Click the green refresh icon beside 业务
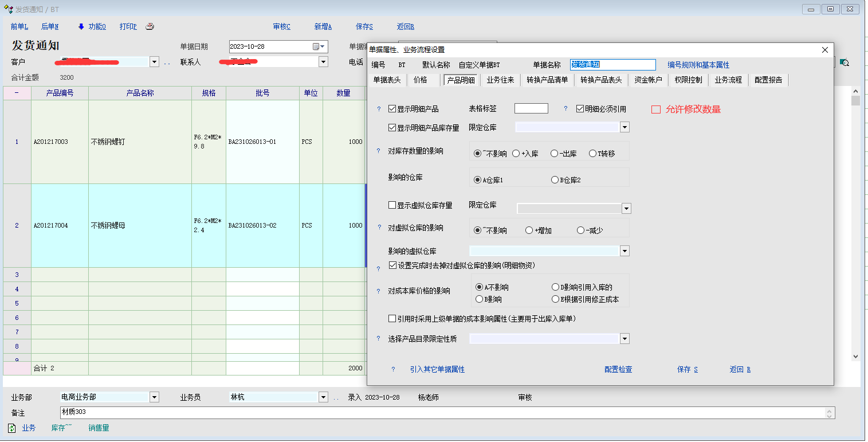Image resolution: width=868 pixels, height=442 pixels. [x=11, y=428]
